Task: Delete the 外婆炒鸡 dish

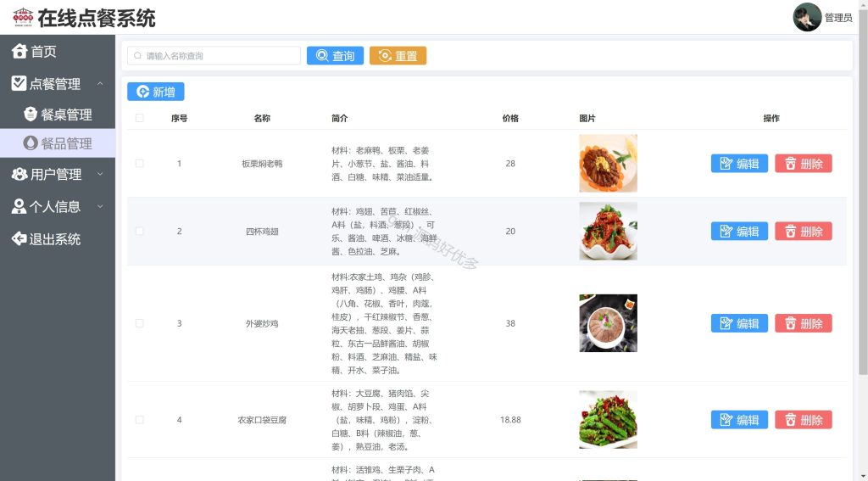Action: coord(804,323)
